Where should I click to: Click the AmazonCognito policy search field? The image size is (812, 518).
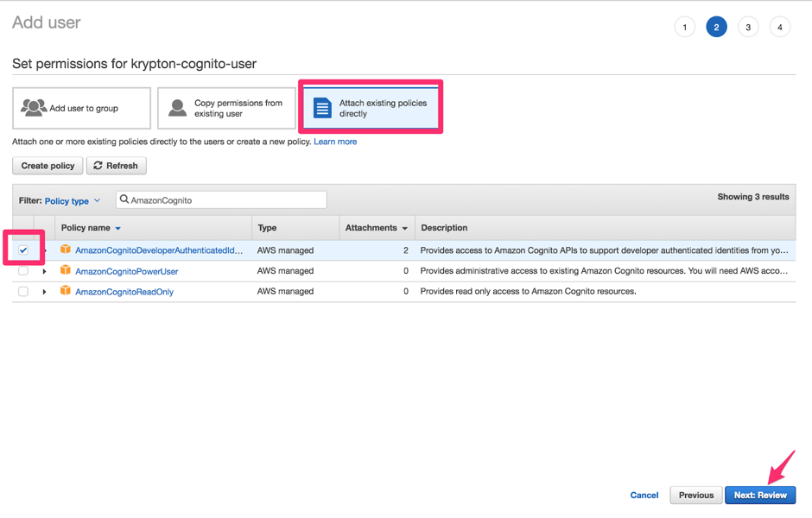coord(225,200)
